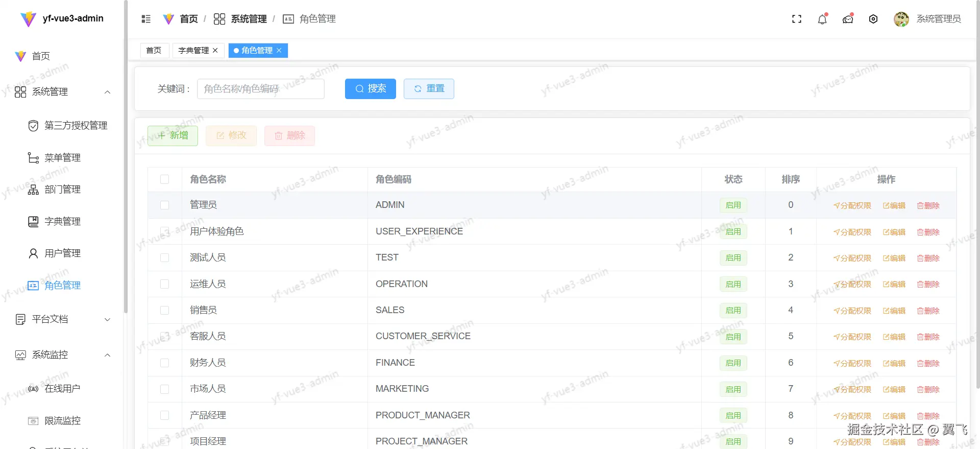Screen dimensions: 980x449
Task: Close the 角色管理 tab
Action: tap(279, 50)
